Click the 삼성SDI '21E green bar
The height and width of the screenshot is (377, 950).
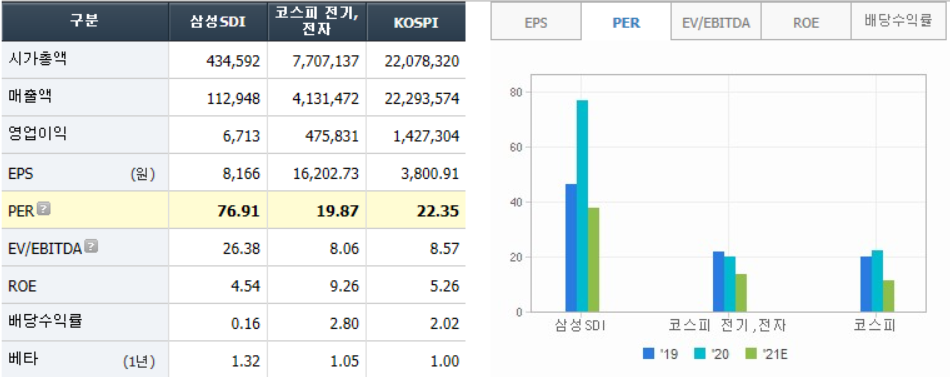(594, 260)
